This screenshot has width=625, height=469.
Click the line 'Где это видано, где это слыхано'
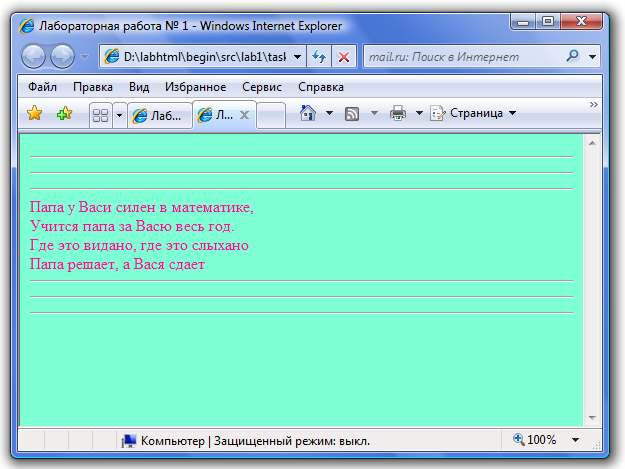click(139, 245)
